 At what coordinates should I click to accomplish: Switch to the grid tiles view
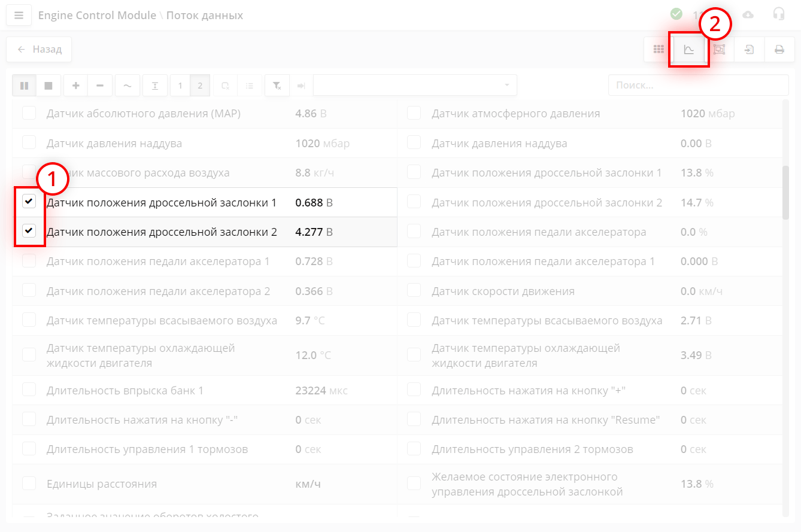pos(659,50)
